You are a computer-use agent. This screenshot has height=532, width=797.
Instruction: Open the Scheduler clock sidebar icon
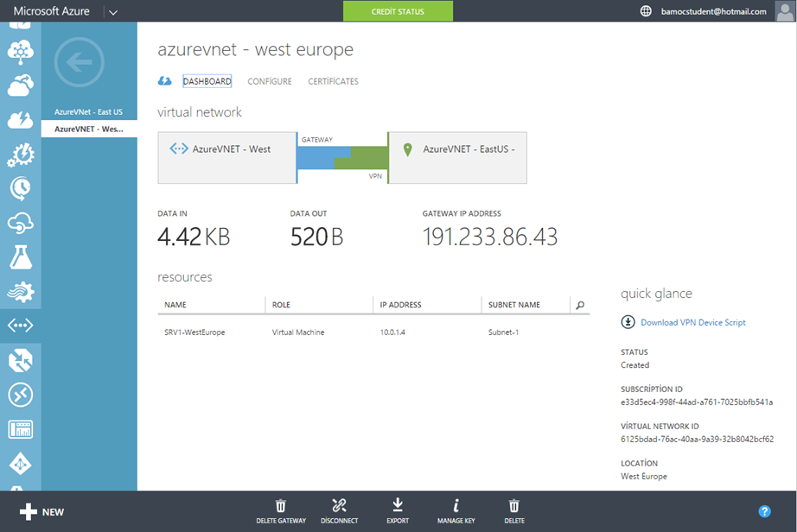21,188
